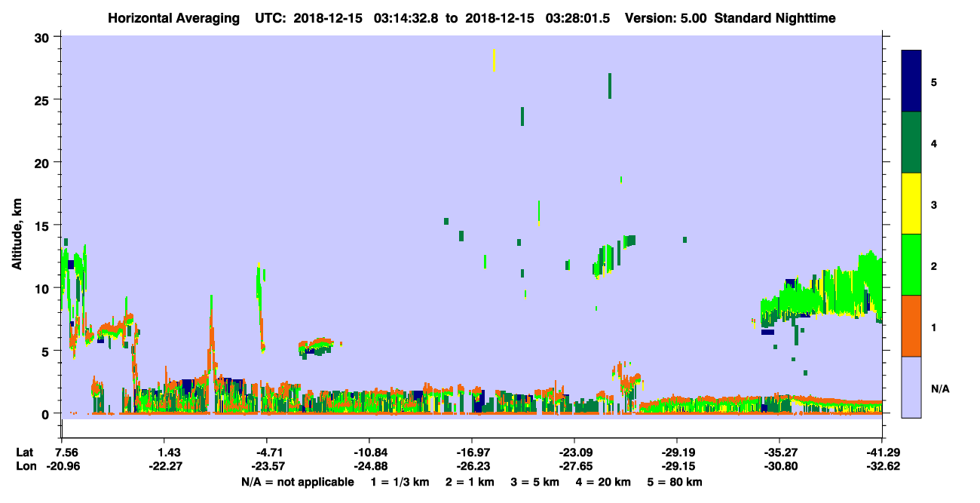Click the latitude value '-41.29'
This screenshot has height=503, width=980.
pyautogui.click(x=882, y=452)
